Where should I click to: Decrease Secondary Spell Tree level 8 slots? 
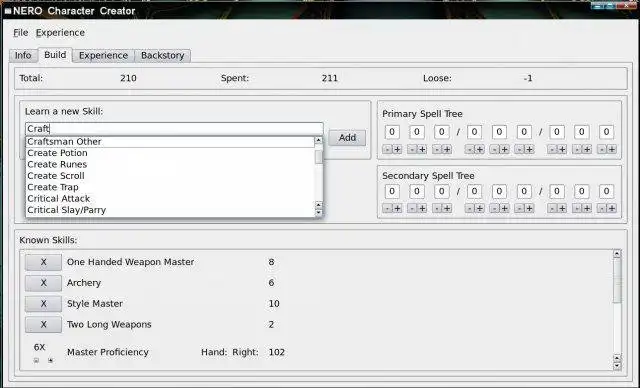577,208
